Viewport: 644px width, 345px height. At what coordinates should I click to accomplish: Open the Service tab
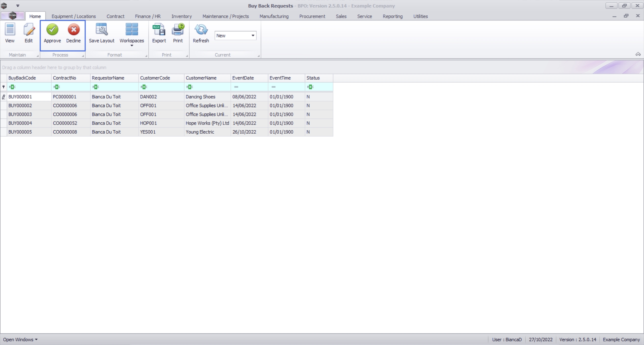point(364,16)
